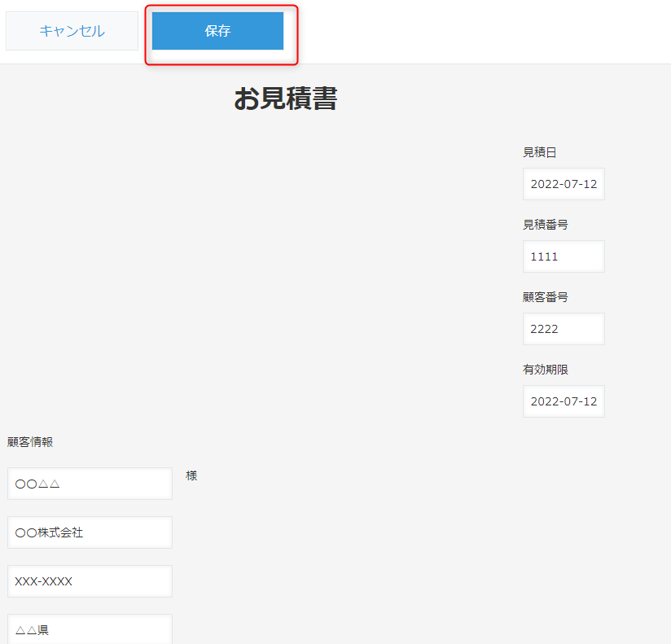Click the お見積書 heading

point(285,99)
